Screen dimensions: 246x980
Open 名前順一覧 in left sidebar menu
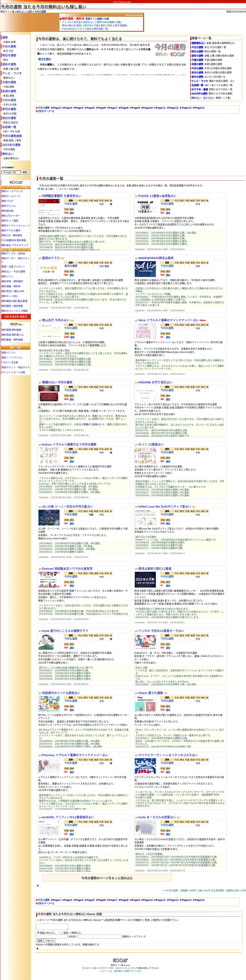[x=9, y=127]
